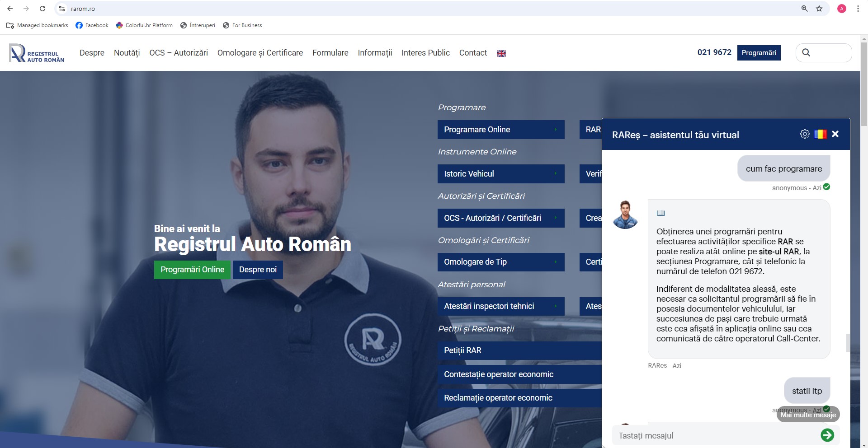Click the Registrul Auto Român logo
868x448 pixels.
tap(37, 53)
